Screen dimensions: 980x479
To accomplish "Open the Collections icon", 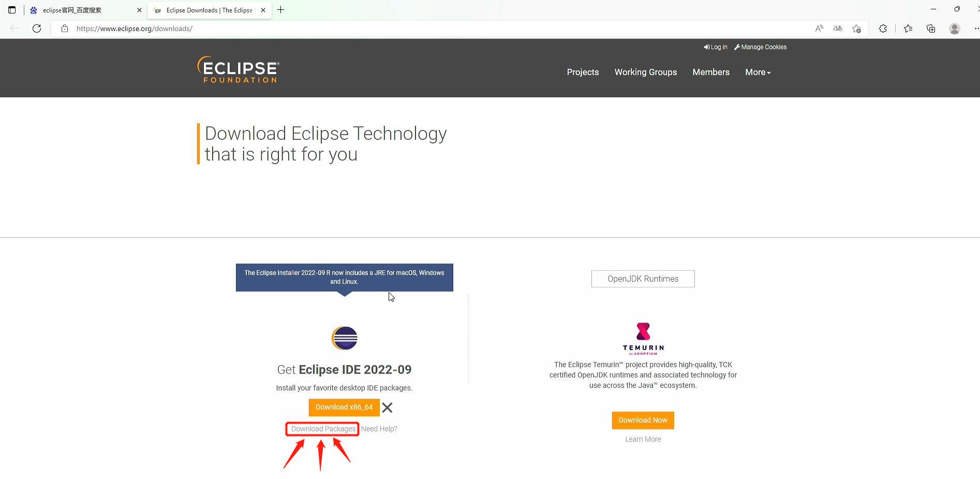I will tap(931, 28).
